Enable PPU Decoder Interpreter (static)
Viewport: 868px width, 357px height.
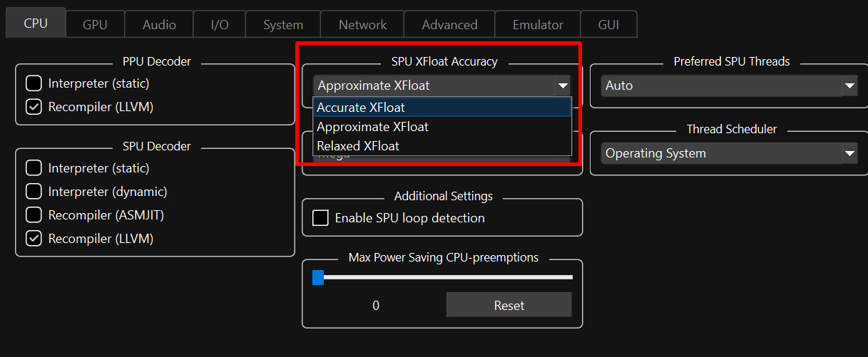[34, 83]
